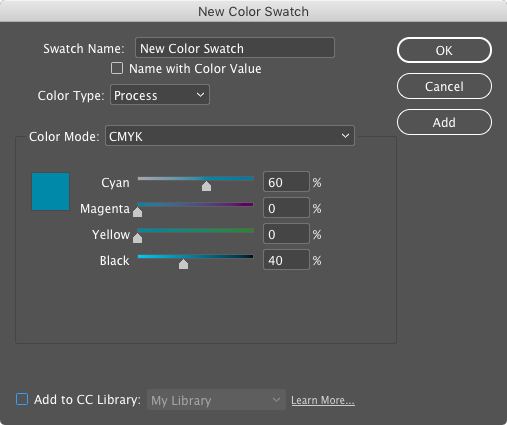Click the Cyan slider handle
This screenshot has height=425, width=507.
pyautogui.click(x=206, y=186)
